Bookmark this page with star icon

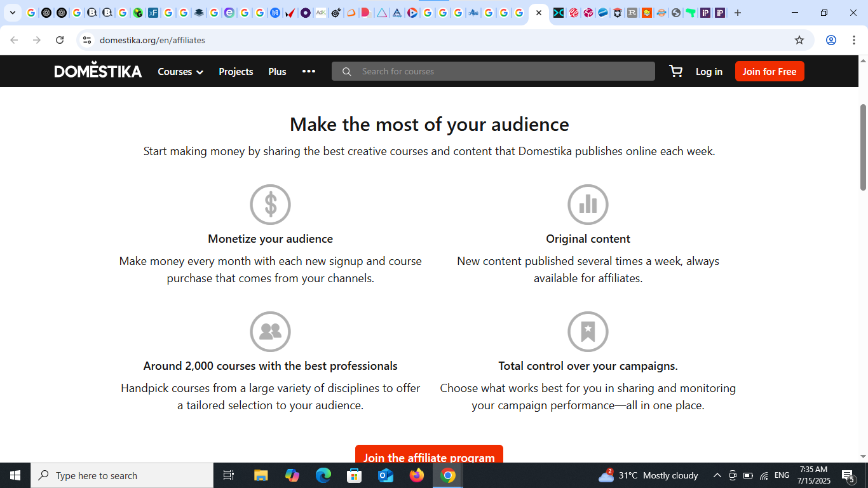[799, 40]
